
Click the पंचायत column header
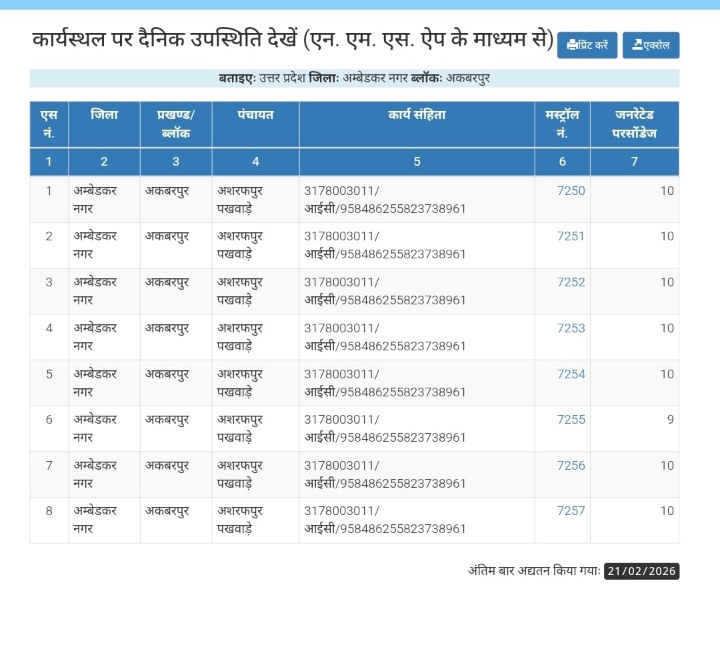point(255,116)
